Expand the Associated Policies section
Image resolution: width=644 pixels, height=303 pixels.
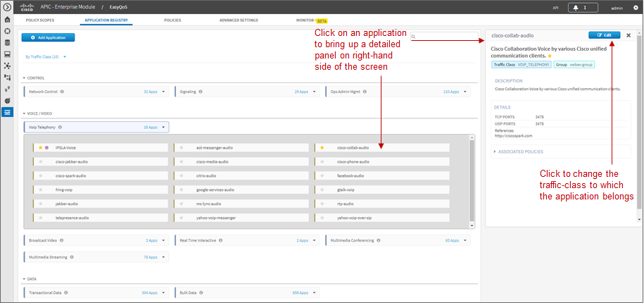tap(518, 151)
